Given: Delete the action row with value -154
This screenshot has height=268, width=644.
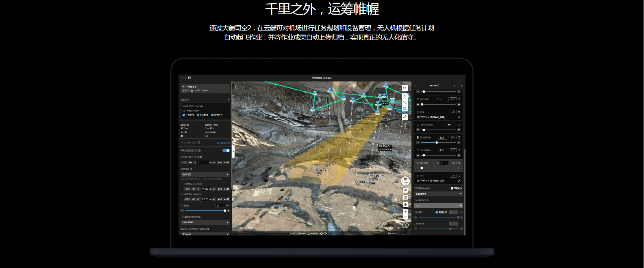Looking at the screenshot, I should coord(459,125).
